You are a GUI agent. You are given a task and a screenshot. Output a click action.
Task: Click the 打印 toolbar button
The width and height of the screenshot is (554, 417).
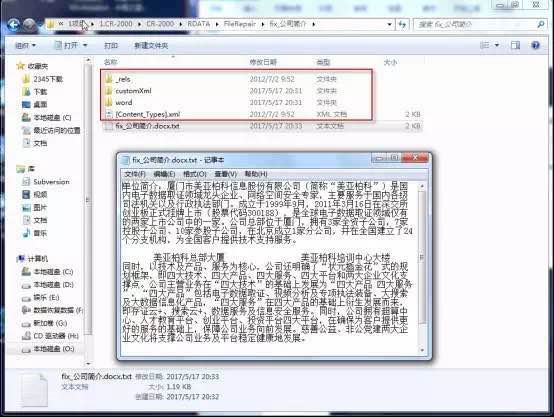tap(111, 45)
